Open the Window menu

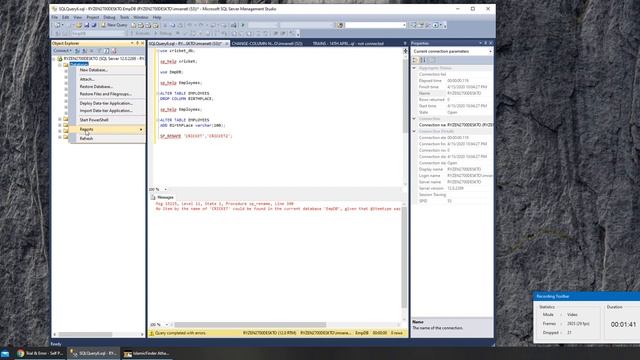point(141,17)
